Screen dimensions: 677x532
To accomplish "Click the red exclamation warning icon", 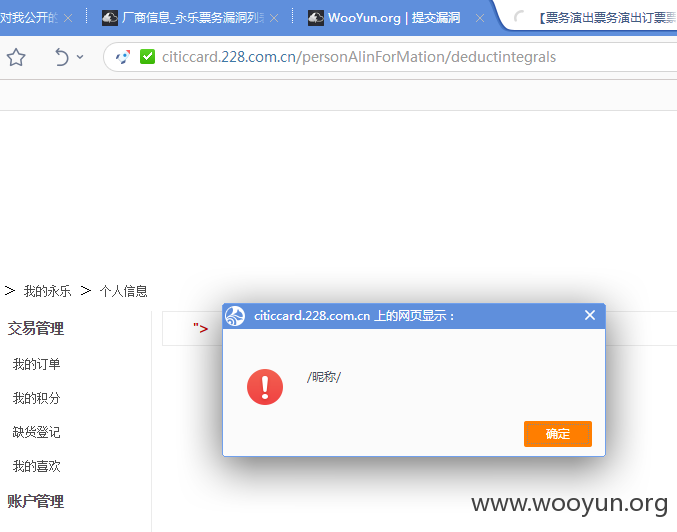I will [x=265, y=387].
